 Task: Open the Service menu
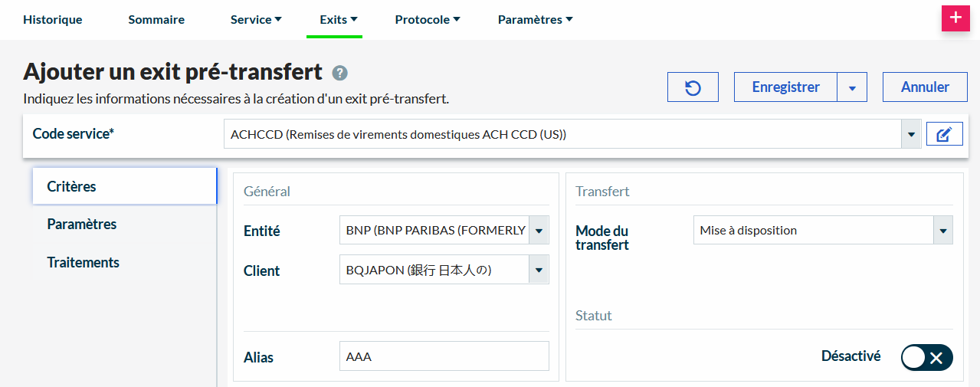click(256, 19)
